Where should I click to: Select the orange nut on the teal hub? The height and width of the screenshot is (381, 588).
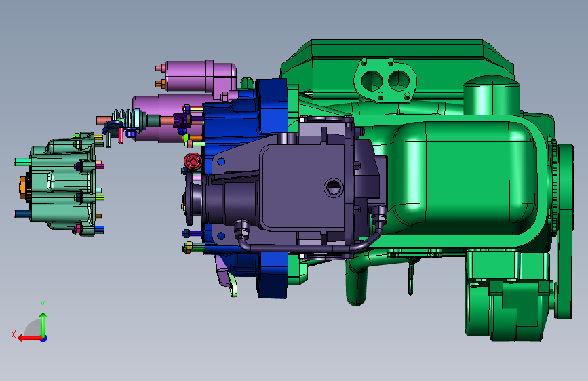tap(24, 188)
